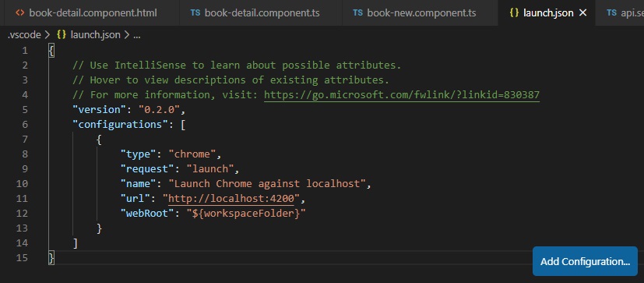The width and height of the screenshot is (644, 283).
Task: Open the book-new.component.ts tab
Action: [421, 12]
